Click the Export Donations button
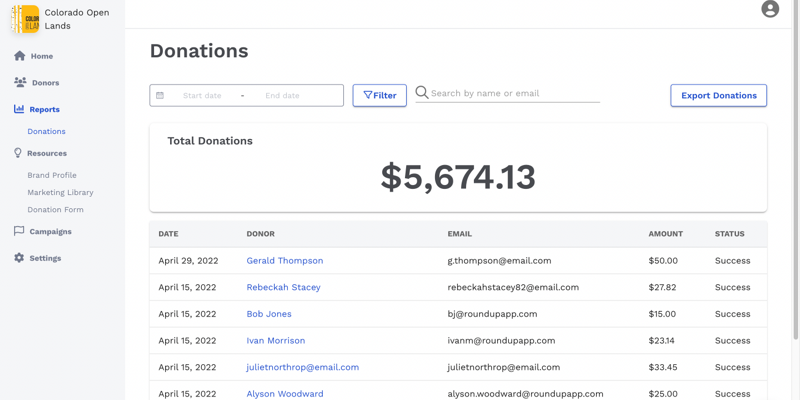This screenshot has width=800, height=400. [718, 95]
